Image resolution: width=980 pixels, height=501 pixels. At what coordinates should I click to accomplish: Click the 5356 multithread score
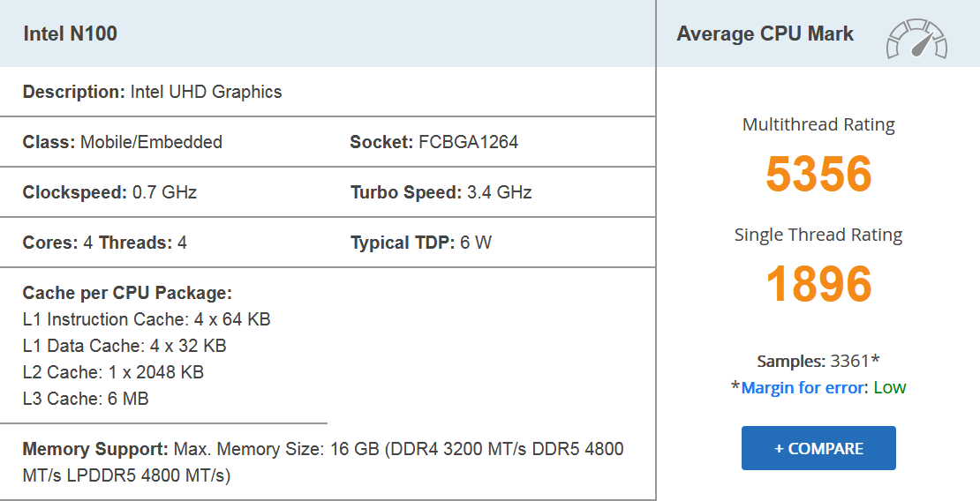coord(818,173)
